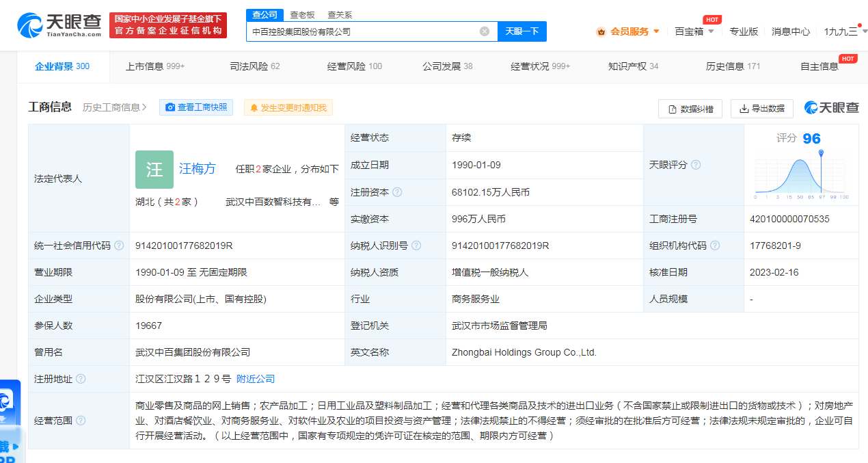Click the company name search field
The width and height of the screenshot is (868, 463).
click(x=362, y=31)
